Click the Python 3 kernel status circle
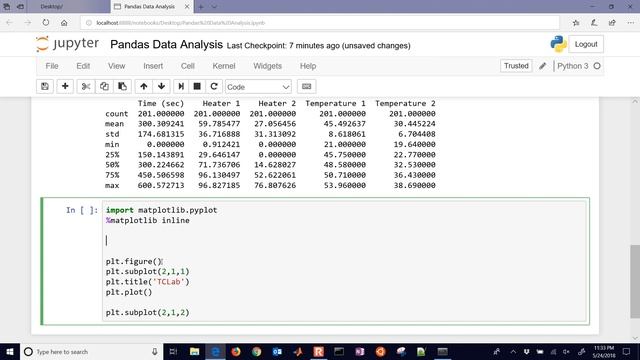This screenshot has height=360, width=640. click(x=597, y=66)
